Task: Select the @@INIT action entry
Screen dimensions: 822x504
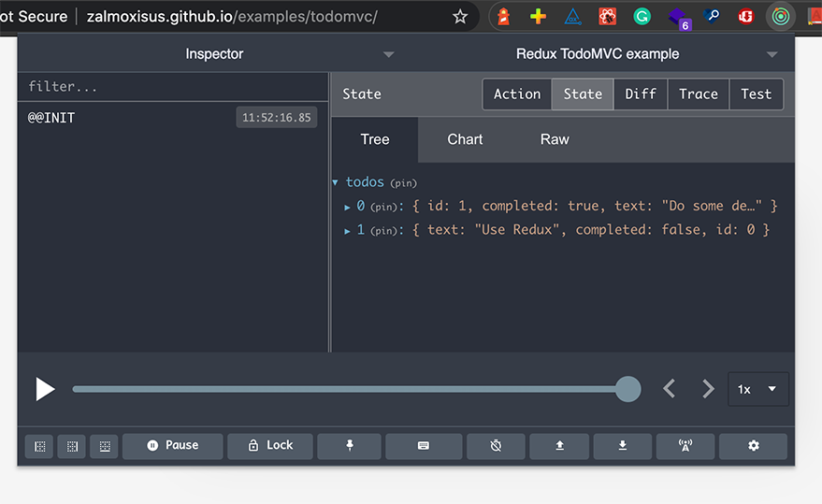Action: coord(173,118)
